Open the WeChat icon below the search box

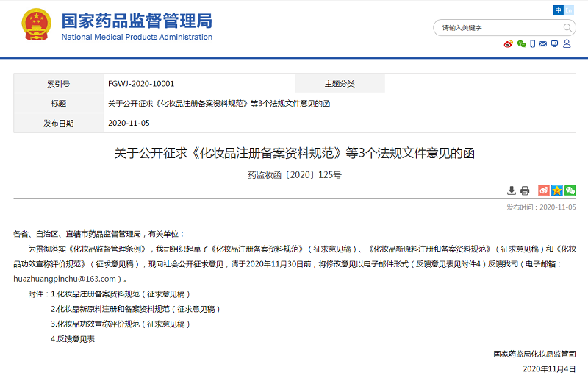tap(521, 44)
